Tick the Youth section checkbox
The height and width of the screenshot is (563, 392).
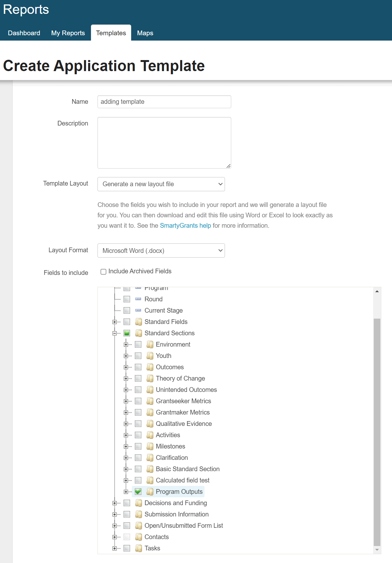138,356
